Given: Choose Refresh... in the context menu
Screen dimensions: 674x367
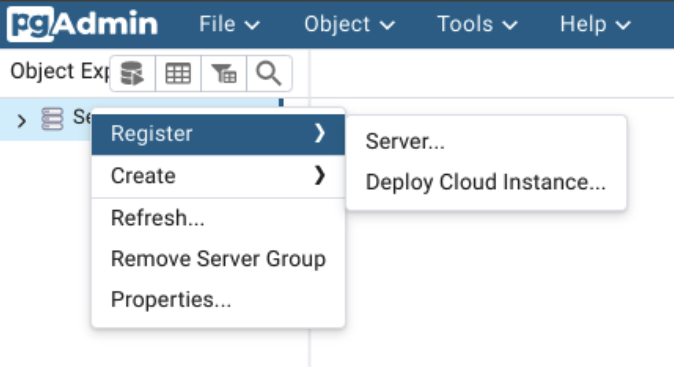Looking at the screenshot, I should [218, 218].
